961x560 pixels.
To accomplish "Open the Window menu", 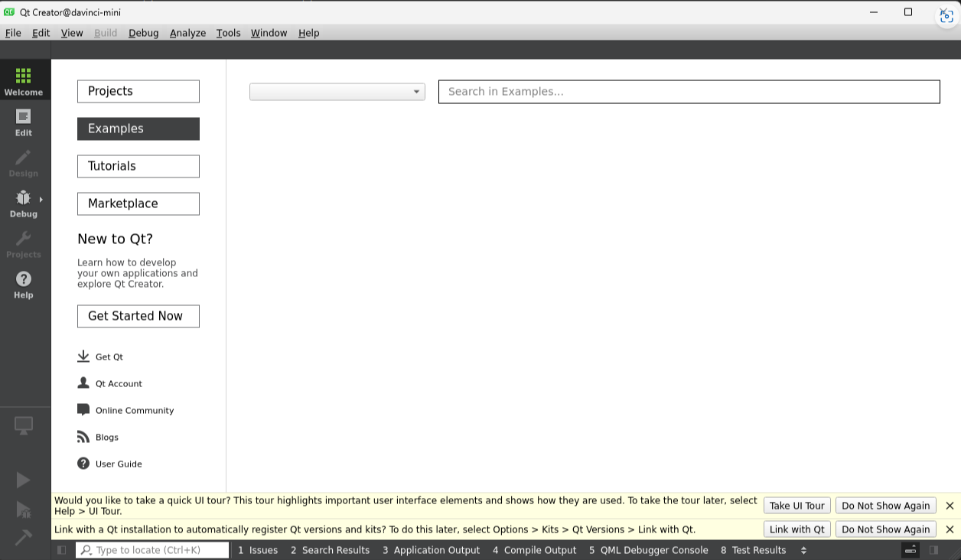I will 269,33.
